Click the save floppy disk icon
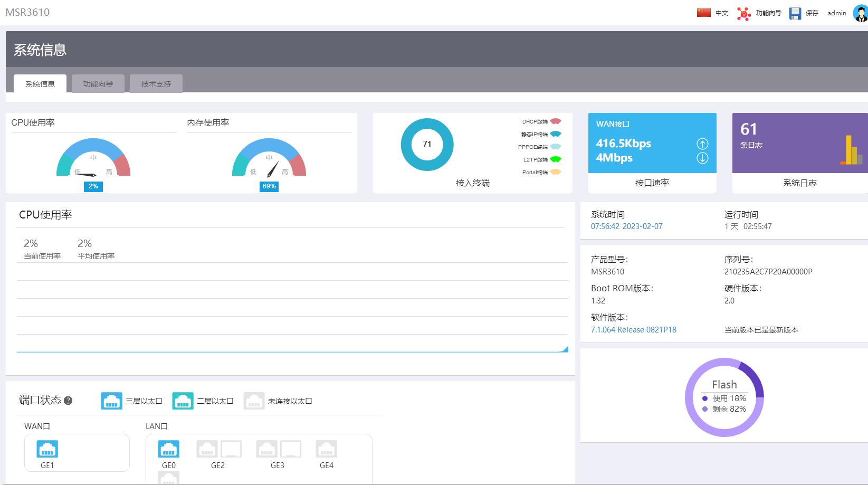This screenshot has height=485, width=868. (x=795, y=13)
